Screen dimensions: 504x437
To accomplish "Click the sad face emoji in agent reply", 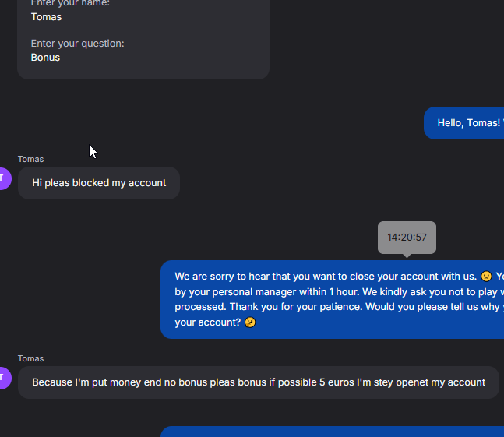I will click(x=486, y=277).
